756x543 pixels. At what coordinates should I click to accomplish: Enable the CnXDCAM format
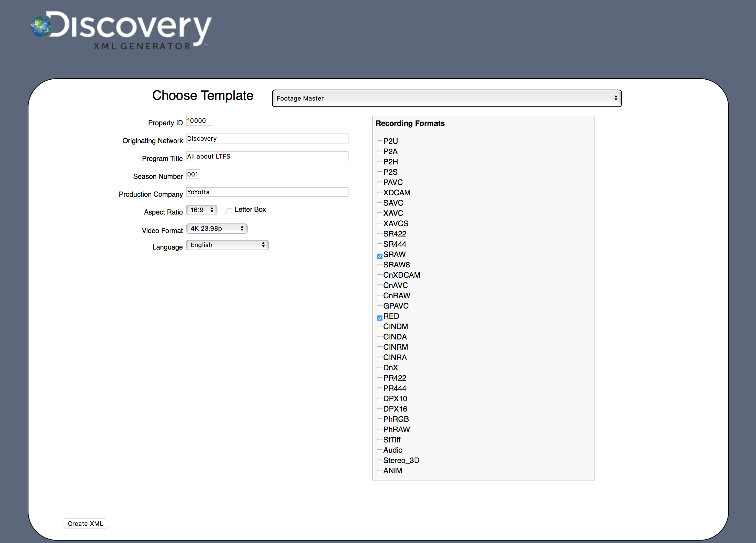click(380, 276)
